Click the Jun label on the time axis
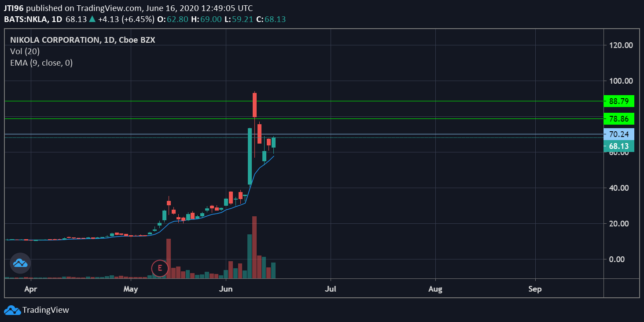Viewport: 644px width, 322px height. tap(226, 289)
